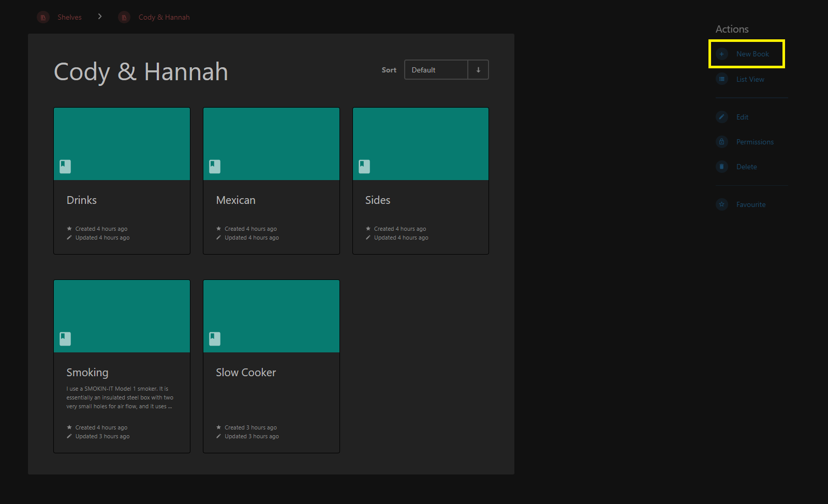The height and width of the screenshot is (504, 828).
Task: Open the Mexican book title
Action: [x=235, y=200]
